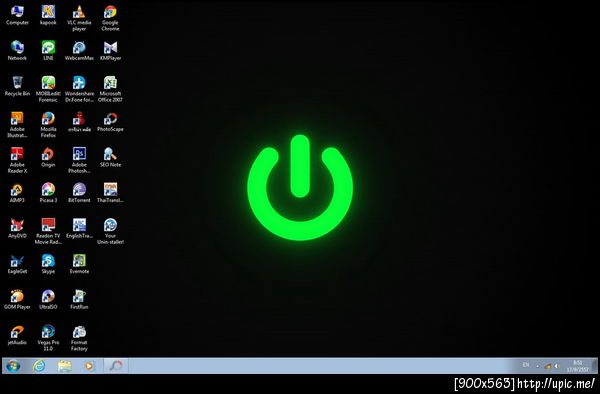Show hidden tray icons arrow
This screenshot has width=600, height=394.
pos(537,366)
